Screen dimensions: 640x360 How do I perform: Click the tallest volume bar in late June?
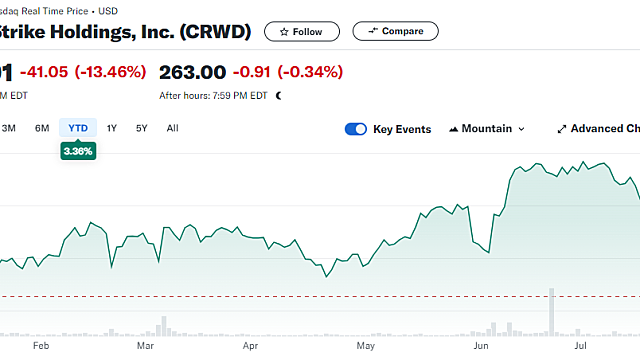point(551,312)
